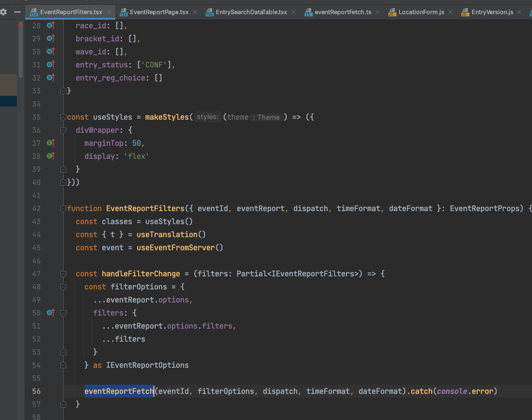Click the fold end marker on line 40
The image size is (532, 420).
[63, 182]
